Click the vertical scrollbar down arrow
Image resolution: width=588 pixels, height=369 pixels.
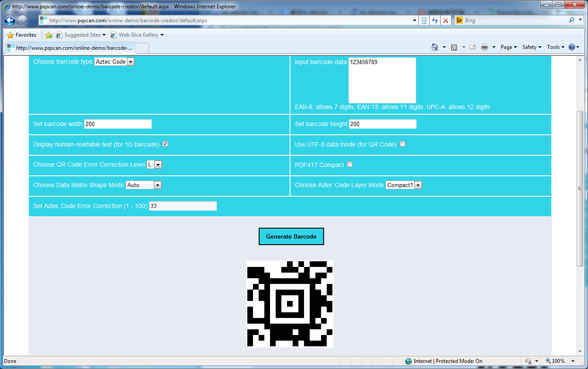coord(580,351)
